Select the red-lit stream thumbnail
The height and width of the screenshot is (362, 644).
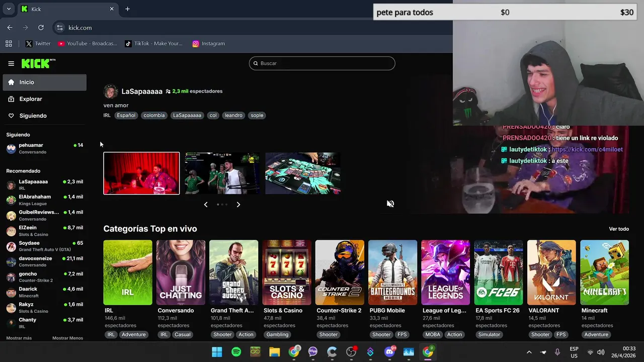141,173
